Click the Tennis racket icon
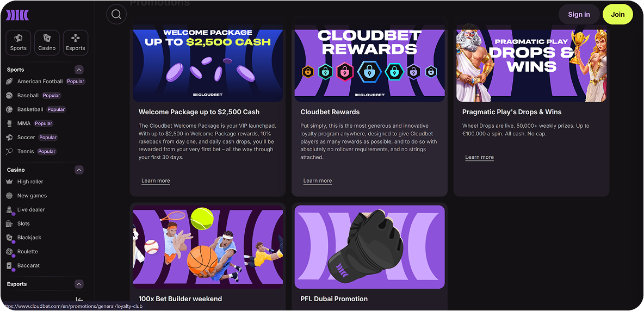 (9, 151)
